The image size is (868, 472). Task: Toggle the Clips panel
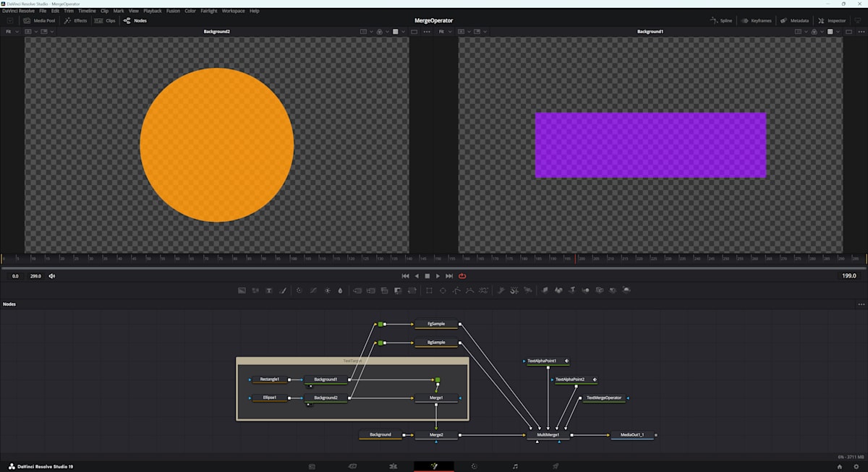coord(106,20)
